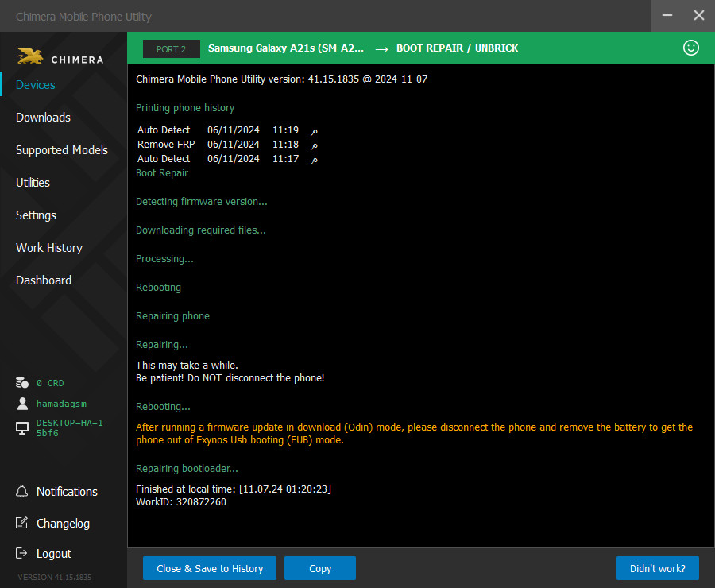The height and width of the screenshot is (588, 715).
Task: Open Supported Models page
Action: tap(61, 150)
